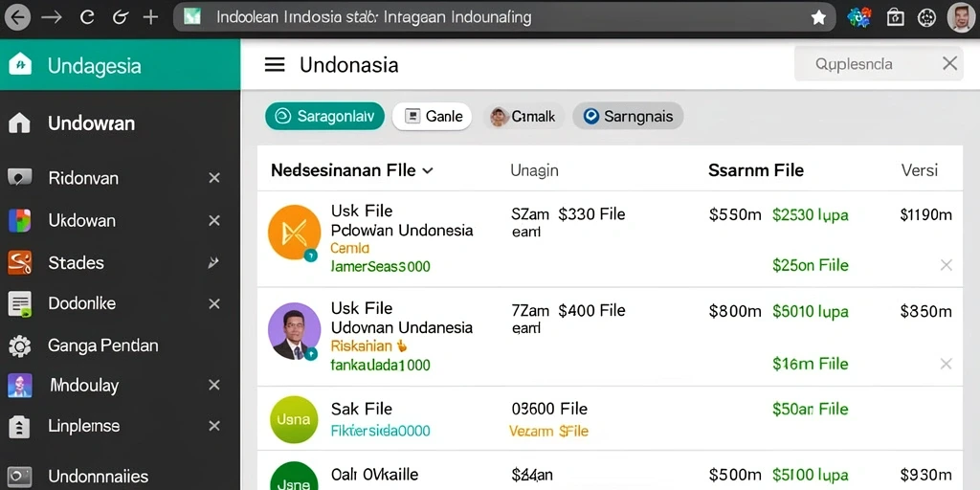This screenshot has width=980, height=490.
Task: Expand the Stades sidebar arrow
Action: point(213,262)
